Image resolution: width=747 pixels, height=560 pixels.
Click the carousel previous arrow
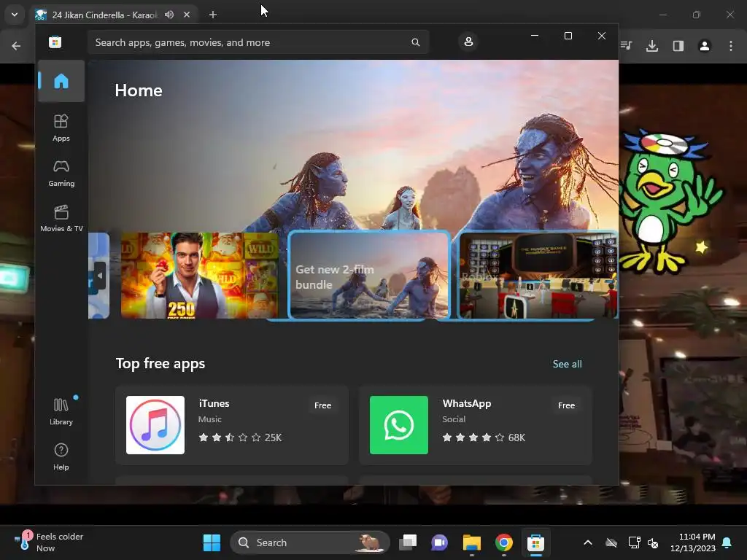(99, 276)
